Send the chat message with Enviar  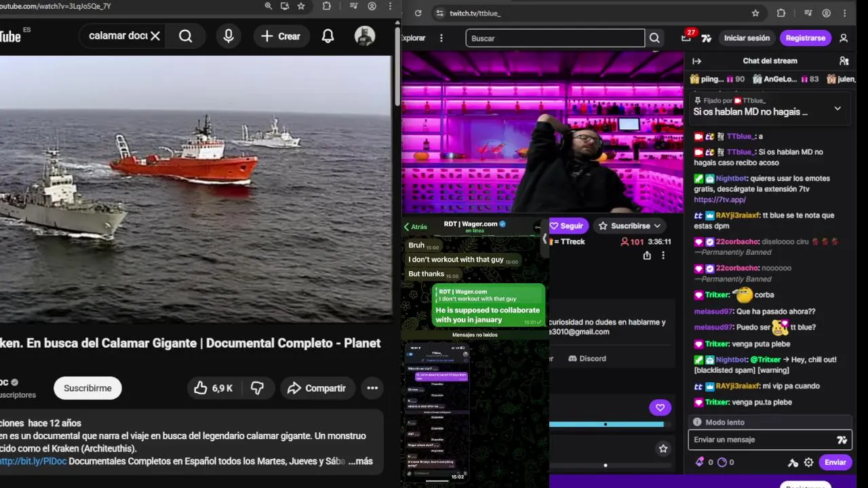[835, 462]
